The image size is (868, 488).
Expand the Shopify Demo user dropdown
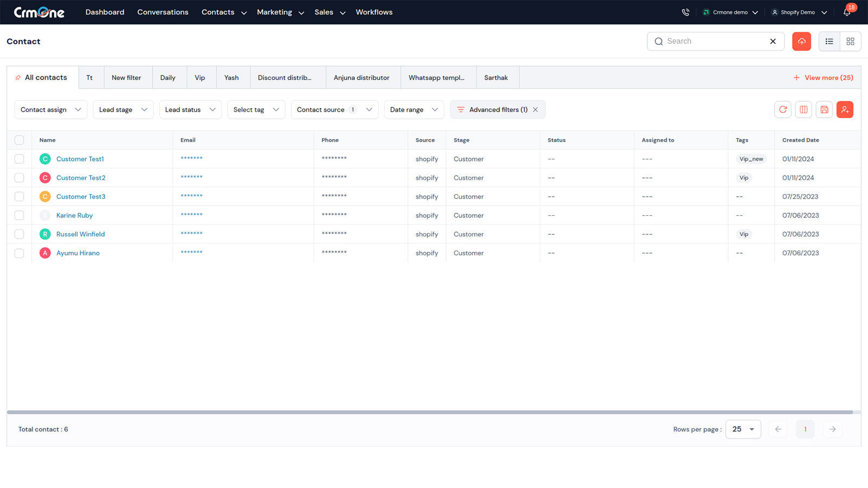tap(799, 12)
